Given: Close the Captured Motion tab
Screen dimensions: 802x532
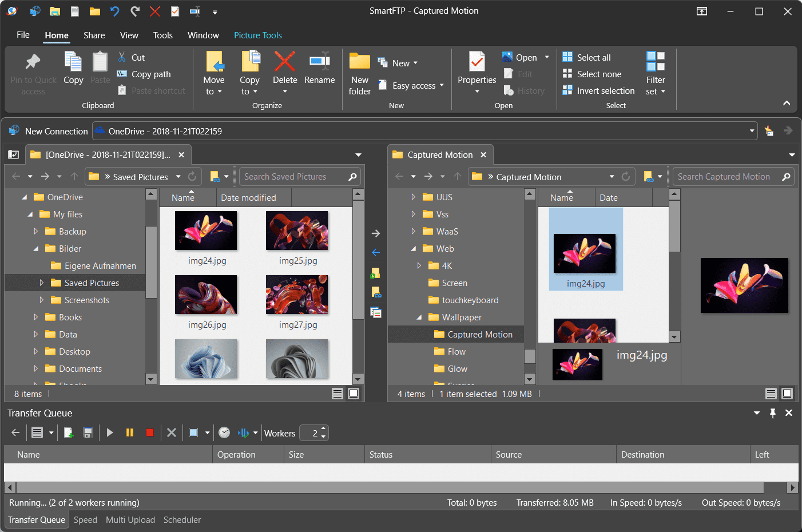Looking at the screenshot, I should (483, 154).
